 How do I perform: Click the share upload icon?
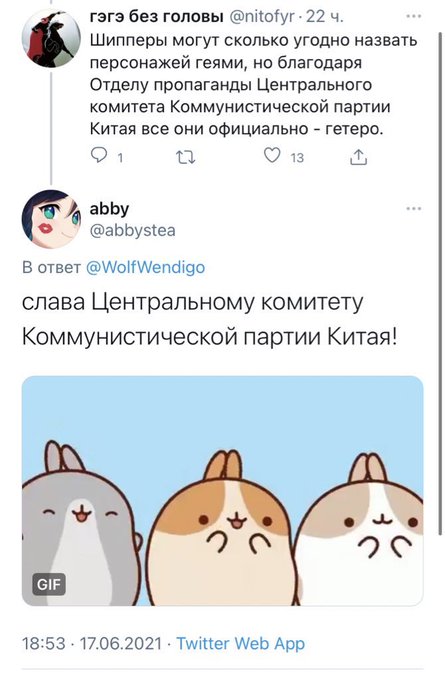358,157
